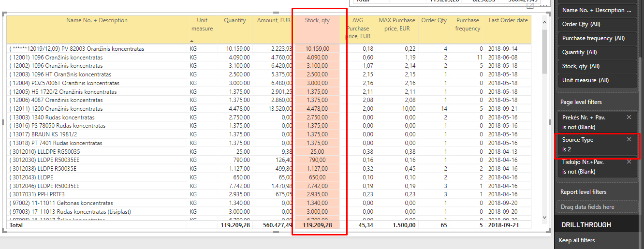The height and width of the screenshot is (249, 644).
Task: Open Focus mode for the table visual
Action: point(530,6)
